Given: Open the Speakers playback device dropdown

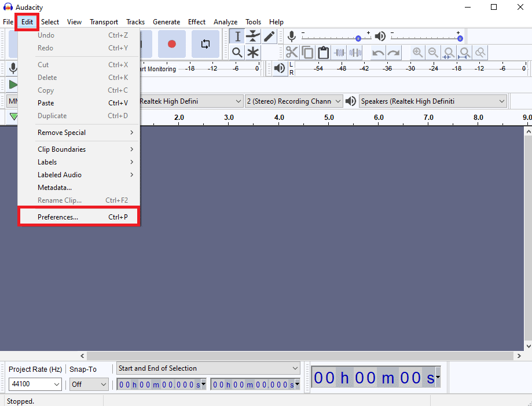Looking at the screenshot, I should (x=432, y=101).
